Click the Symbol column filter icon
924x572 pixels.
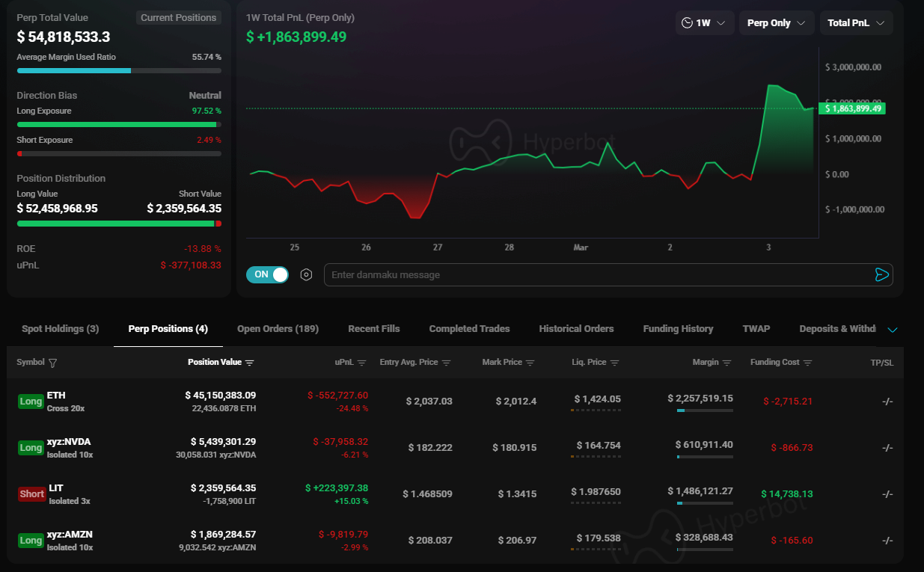point(52,363)
